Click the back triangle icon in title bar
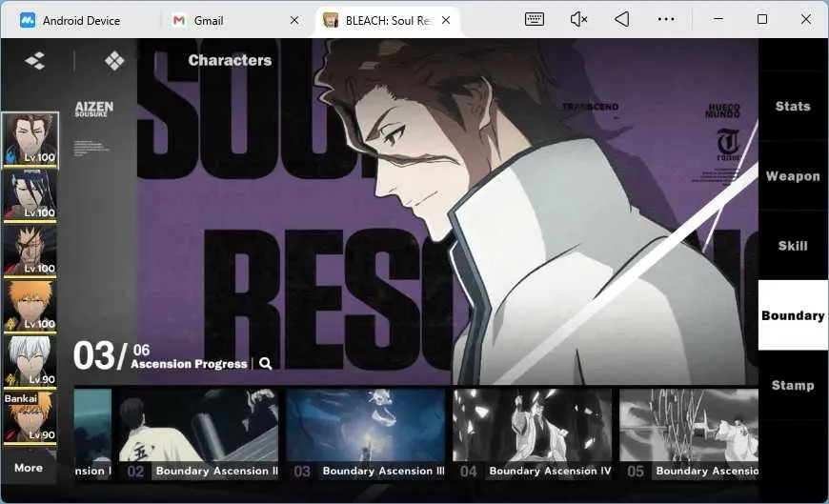This screenshot has width=829, height=504. 621,20
